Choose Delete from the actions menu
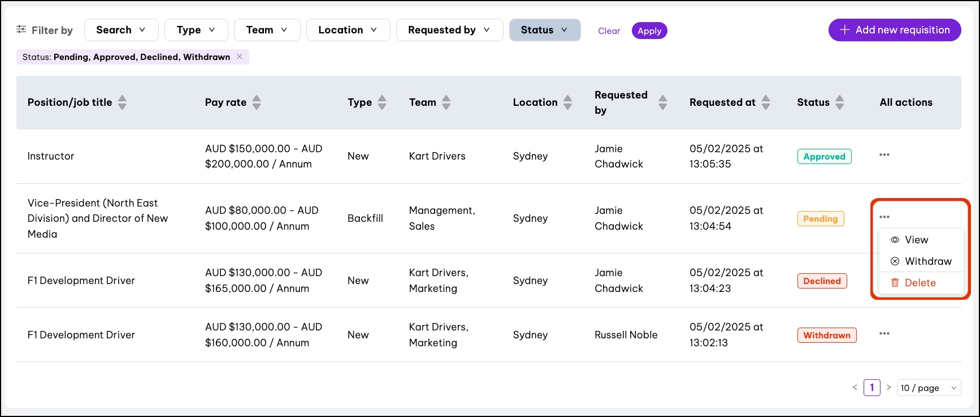The image size is (980, 417). 920,283
